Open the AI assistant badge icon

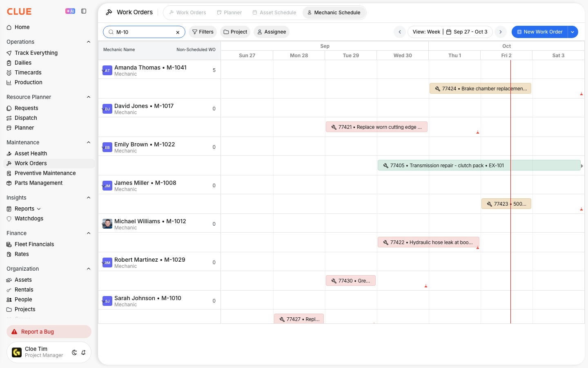(x=70, y=11)
